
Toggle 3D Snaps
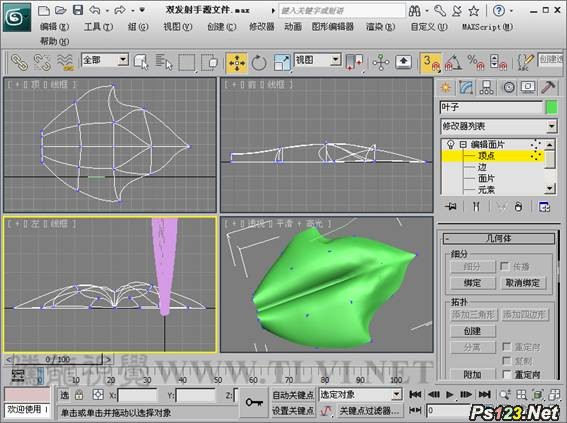coord(431,63)
